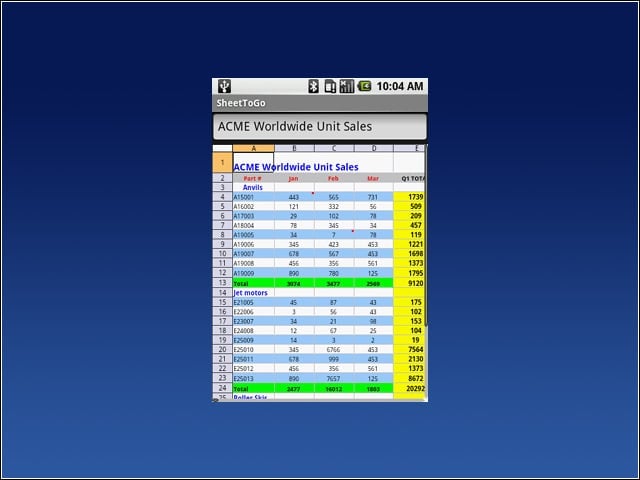Click the green Total cell in row 24
Screen dimensions: 640x480
point(253,389)
